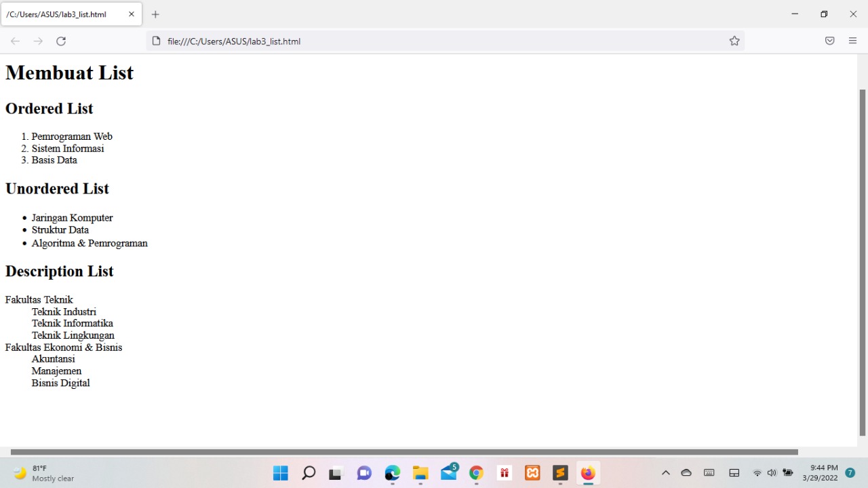868x488 pixels.
Task: Open File Explorer from taskbar
Action: pyautogui.click(x=420, y=473)
